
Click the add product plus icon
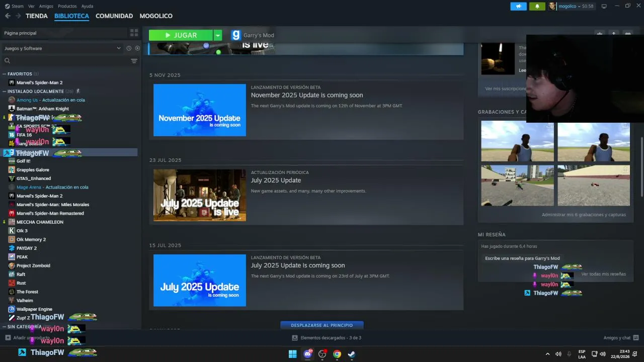click(8, 338)
